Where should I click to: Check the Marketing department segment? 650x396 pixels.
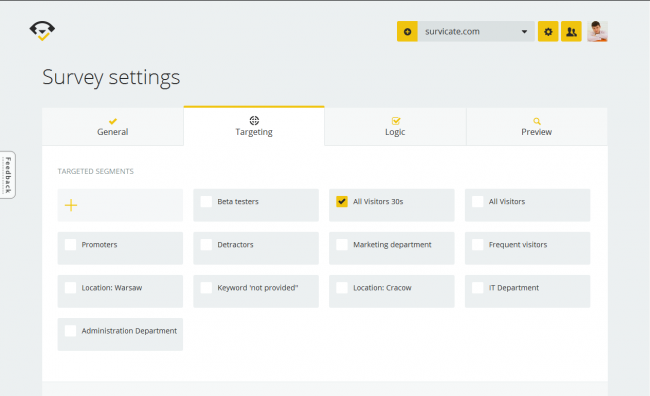(x=342, y=245)
